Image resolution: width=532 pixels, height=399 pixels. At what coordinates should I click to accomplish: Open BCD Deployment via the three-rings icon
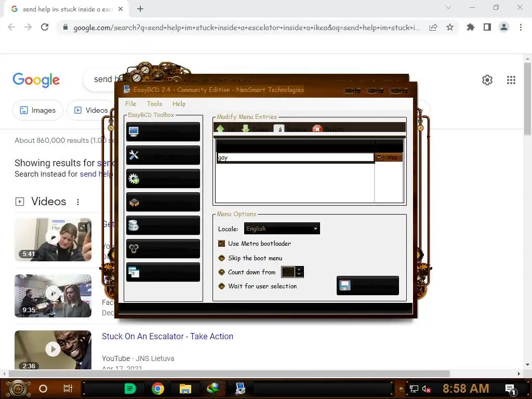click(163, 249)
